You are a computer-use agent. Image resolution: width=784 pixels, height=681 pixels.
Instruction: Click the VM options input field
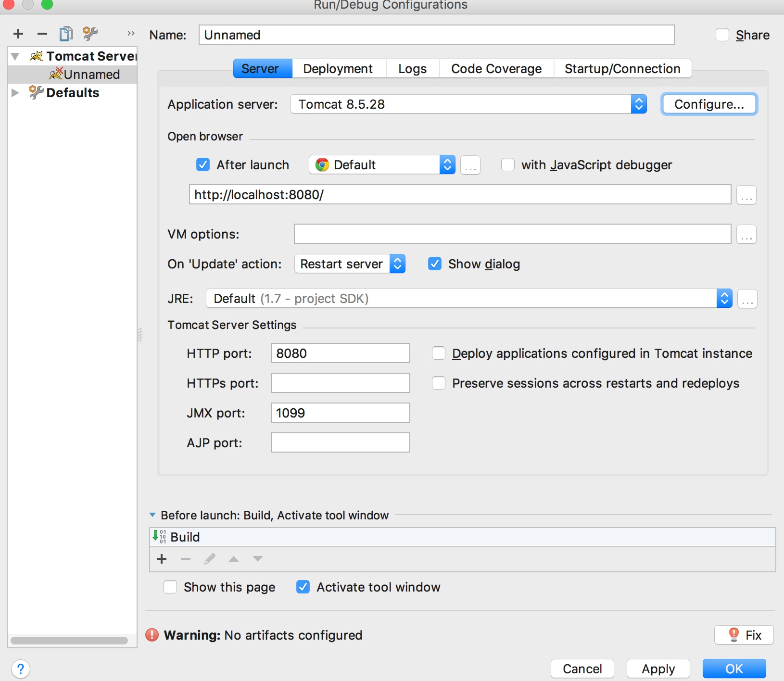click(x=513, y=234)
